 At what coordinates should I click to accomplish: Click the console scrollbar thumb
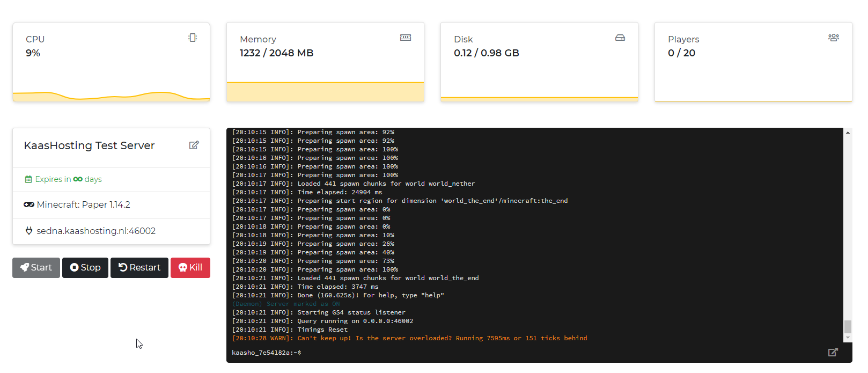(848, 326)
